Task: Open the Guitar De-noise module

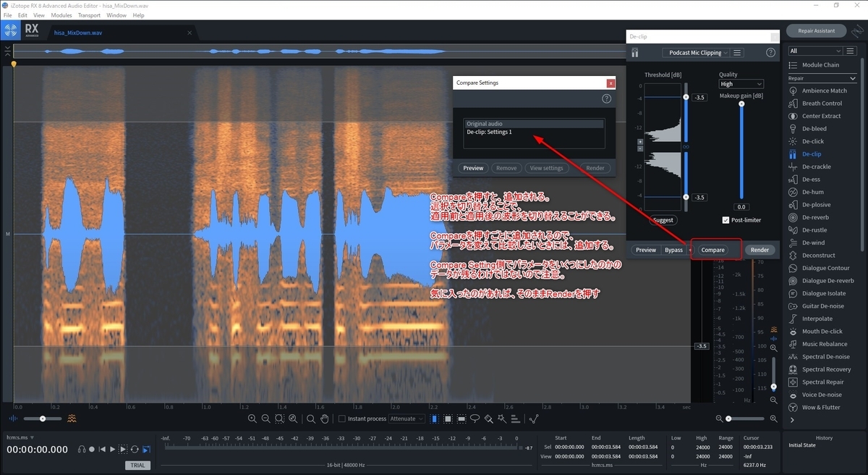Action: (x=823, y=306)
